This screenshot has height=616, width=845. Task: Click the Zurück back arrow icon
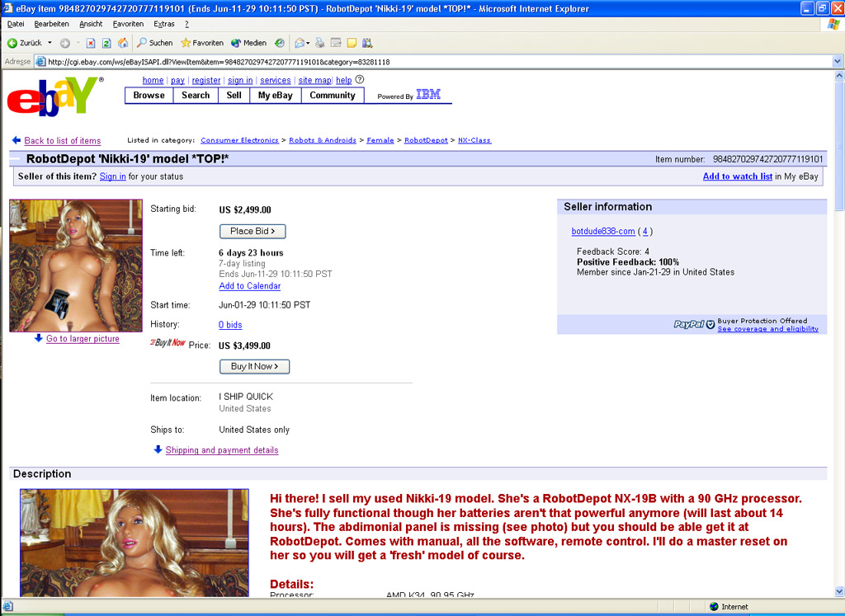click(x=12, y=43)
